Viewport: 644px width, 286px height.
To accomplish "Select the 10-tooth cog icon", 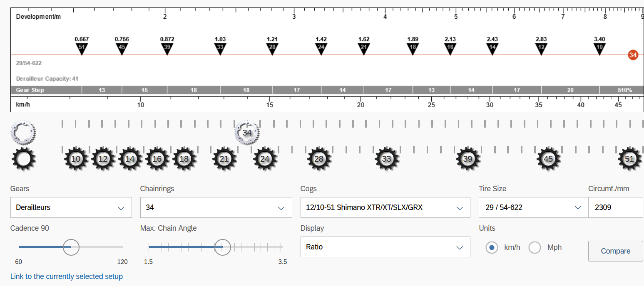I will [76, 159].
